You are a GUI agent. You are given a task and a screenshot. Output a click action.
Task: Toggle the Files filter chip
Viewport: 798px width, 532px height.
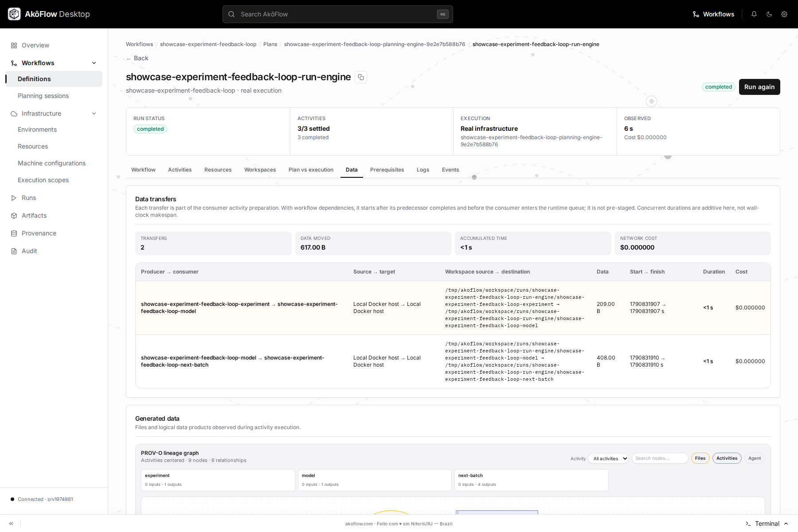click(x=700, y=458)
